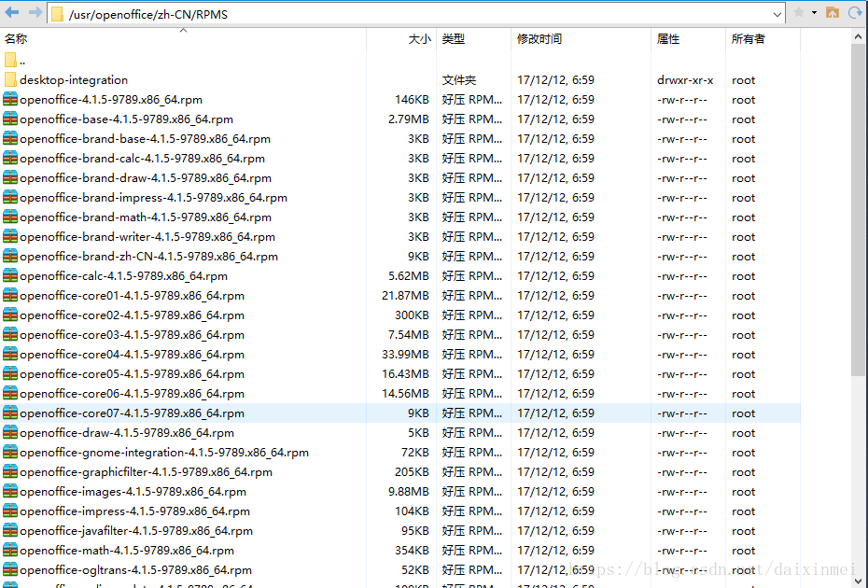
Task: Select the desktop-integration folder icon
Action: tap(10, 79)
